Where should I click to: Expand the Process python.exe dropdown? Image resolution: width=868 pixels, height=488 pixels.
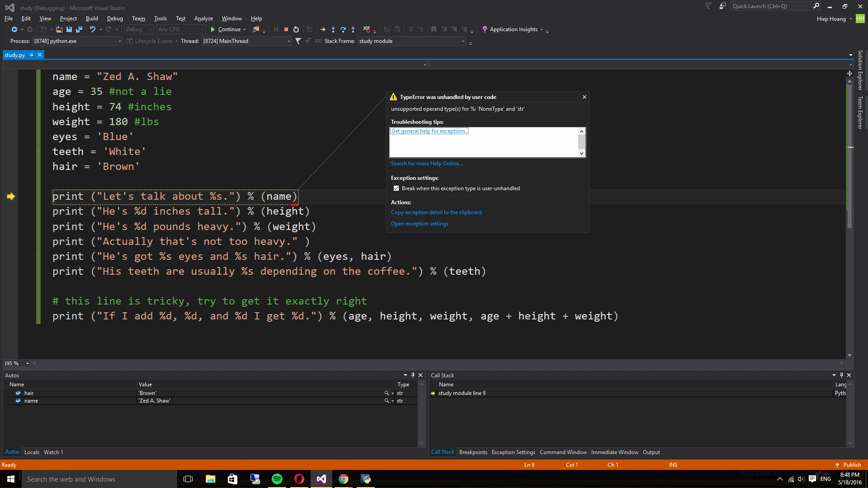click(x=119, y=41)
